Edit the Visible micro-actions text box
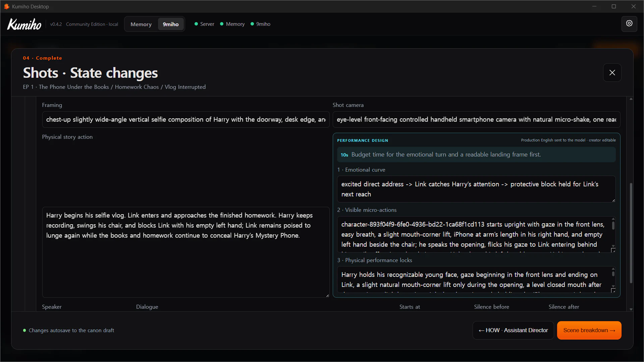644x362 pixels. click(476, 234)
